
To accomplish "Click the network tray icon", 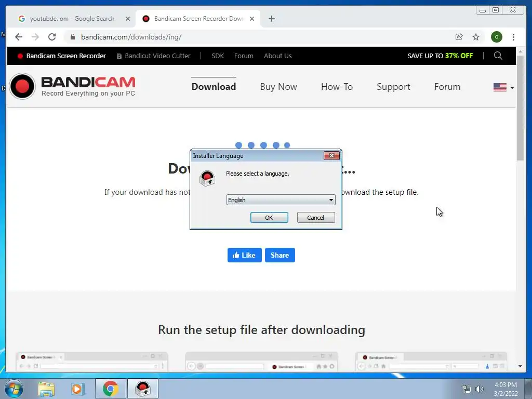I will tap(467, 389).
